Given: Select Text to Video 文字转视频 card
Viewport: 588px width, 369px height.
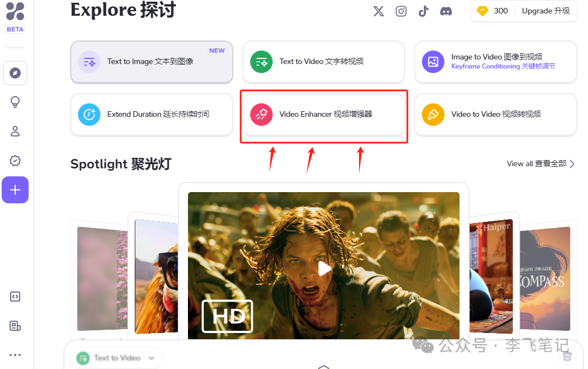Looking at the screenshot, I should pyautogui.click(x=324, y=62).
